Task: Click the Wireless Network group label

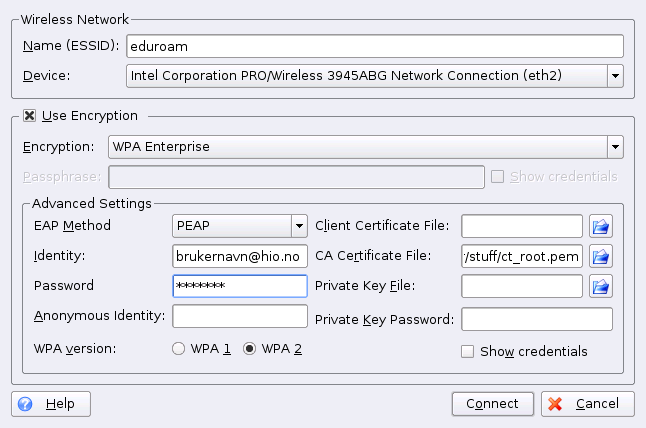Action: (75, 19)
